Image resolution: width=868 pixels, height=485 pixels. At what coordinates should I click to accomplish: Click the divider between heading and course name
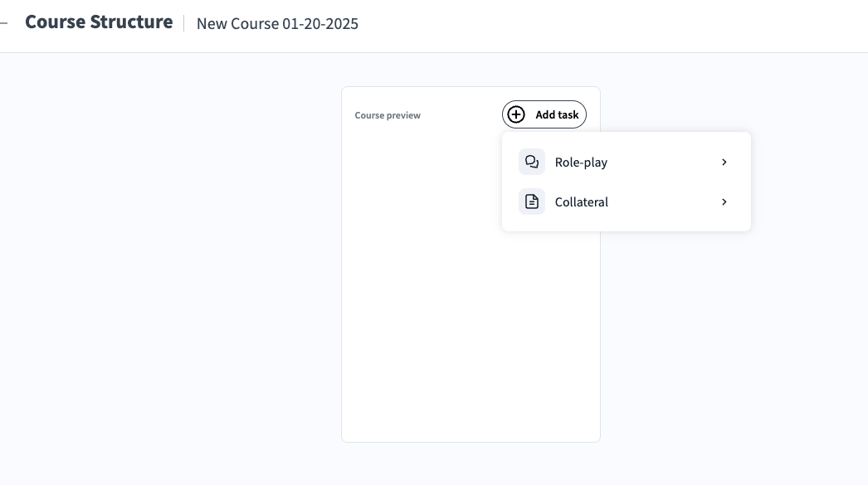click(184, 22)
